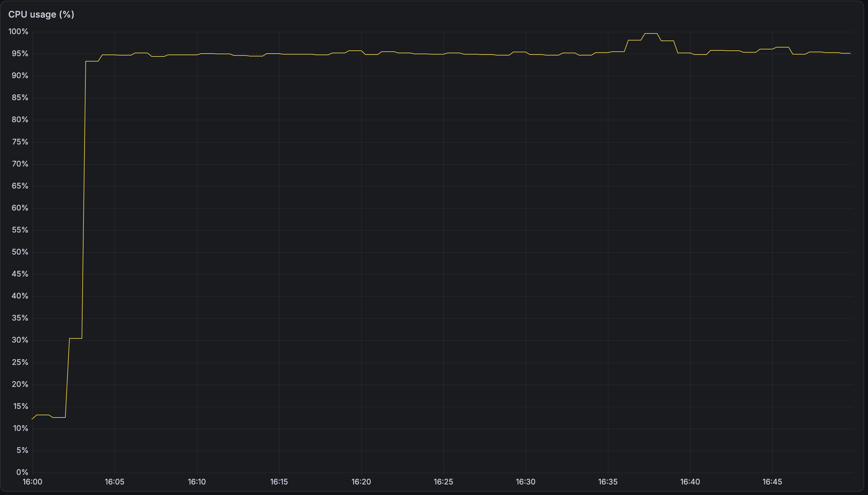Click the 16:25 time axis label

443,482
